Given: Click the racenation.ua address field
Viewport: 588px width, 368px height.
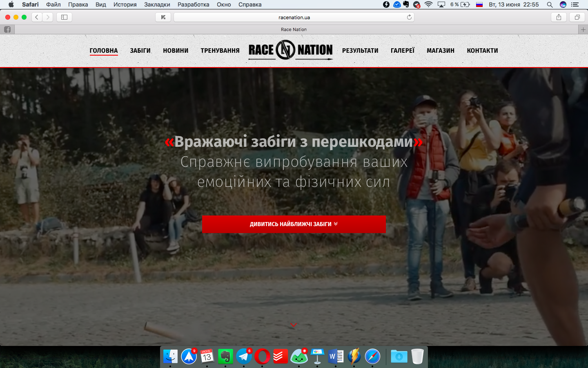Looking at the screenshot, I should click(294, 17).
